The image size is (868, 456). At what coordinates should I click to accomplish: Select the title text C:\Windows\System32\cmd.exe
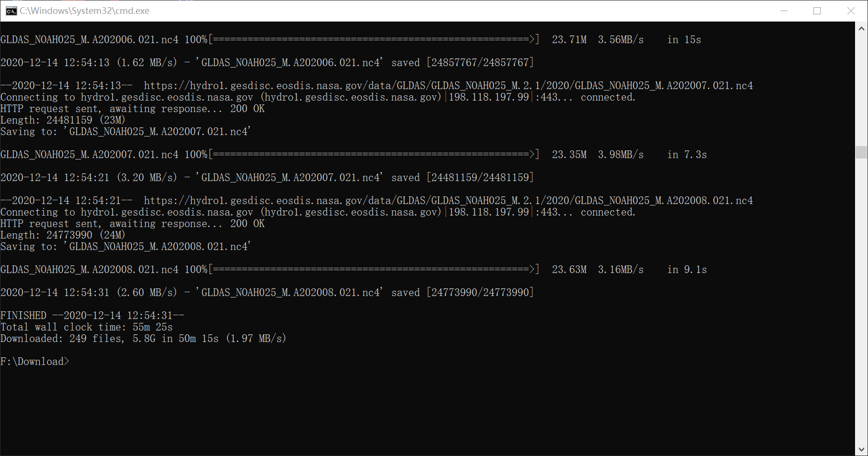click(84, 10)
